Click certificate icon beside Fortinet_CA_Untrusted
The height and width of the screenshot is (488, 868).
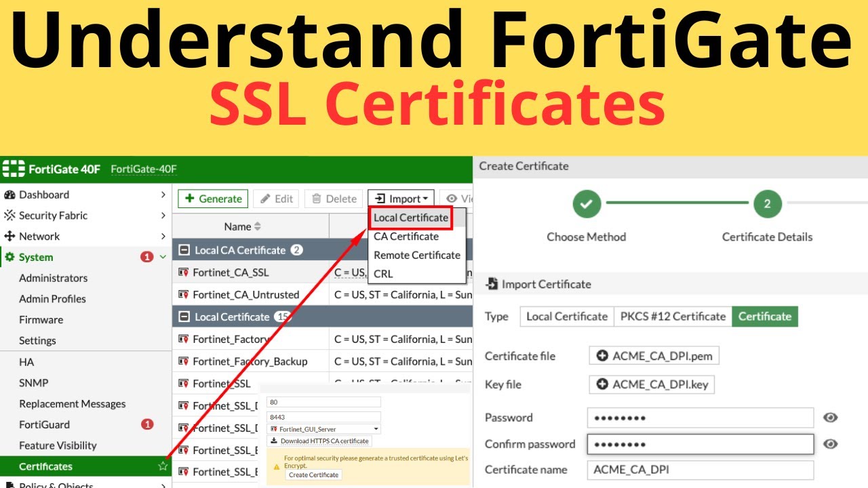(183, 294)
